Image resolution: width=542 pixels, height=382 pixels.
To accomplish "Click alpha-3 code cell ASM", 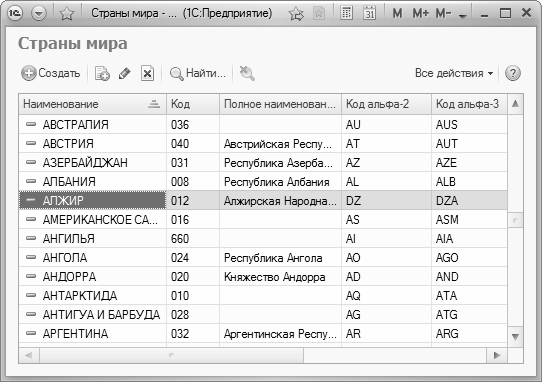I will pos(469,220).
